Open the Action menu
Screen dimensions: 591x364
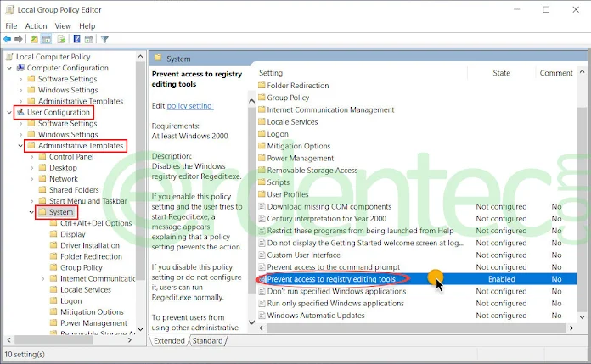click(37, 26)
